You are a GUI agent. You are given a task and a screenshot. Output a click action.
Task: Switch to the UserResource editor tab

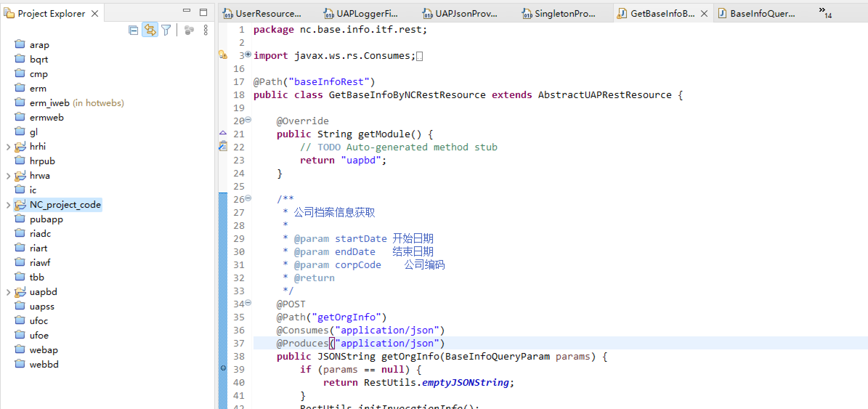coord(268,14)
